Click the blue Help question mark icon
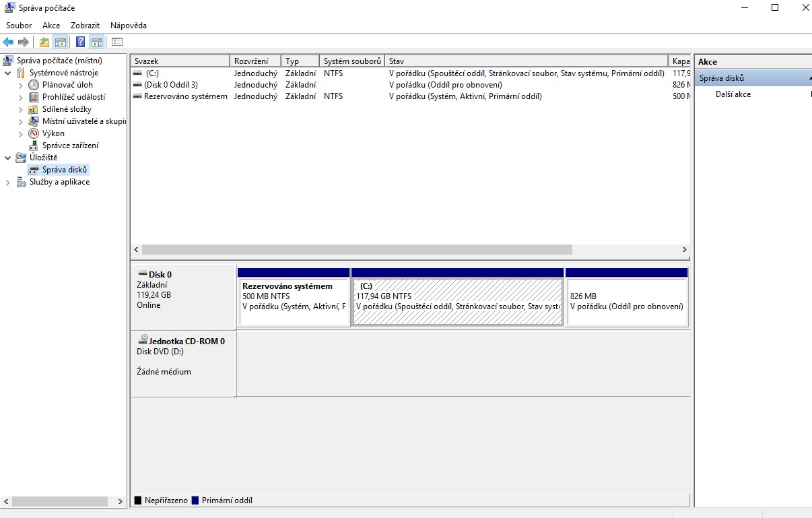Image resolution: width=812 pixels, height=518 pixels. [x=80, y=42]
